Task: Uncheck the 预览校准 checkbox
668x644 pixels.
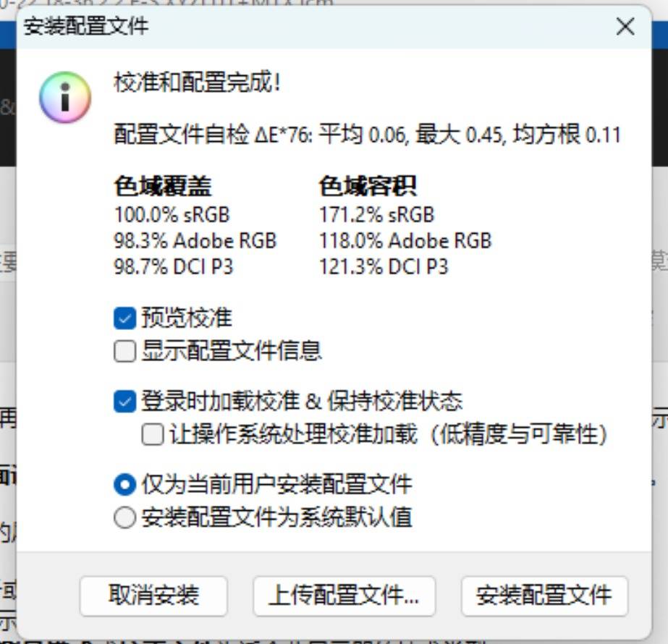Action: (x=124, y=318)
